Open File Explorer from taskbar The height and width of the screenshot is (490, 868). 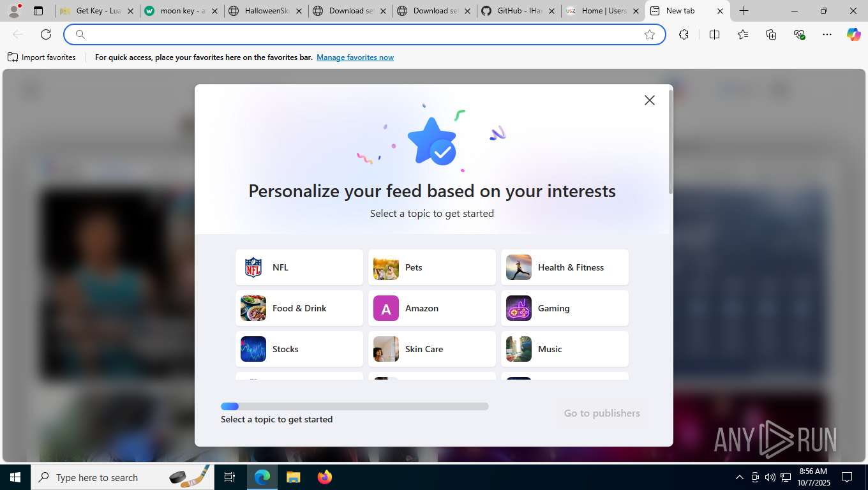click(293, 477)
